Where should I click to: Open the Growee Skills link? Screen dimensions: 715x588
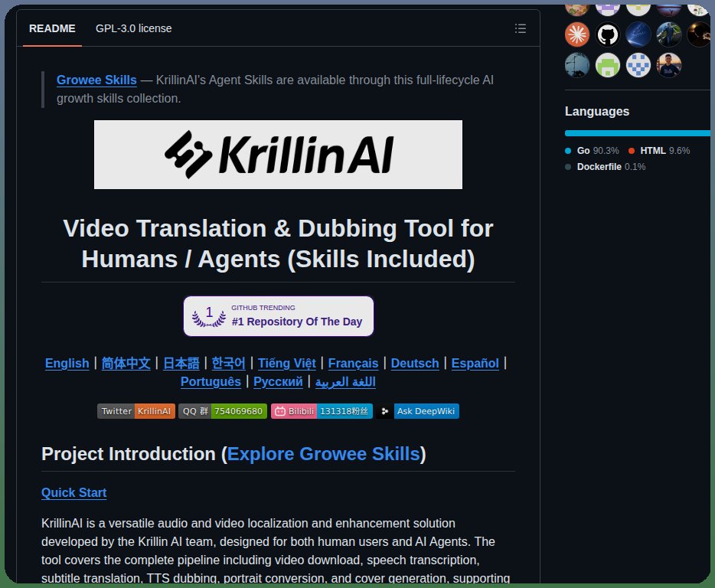pyautogui.click(x=96, y=80)
